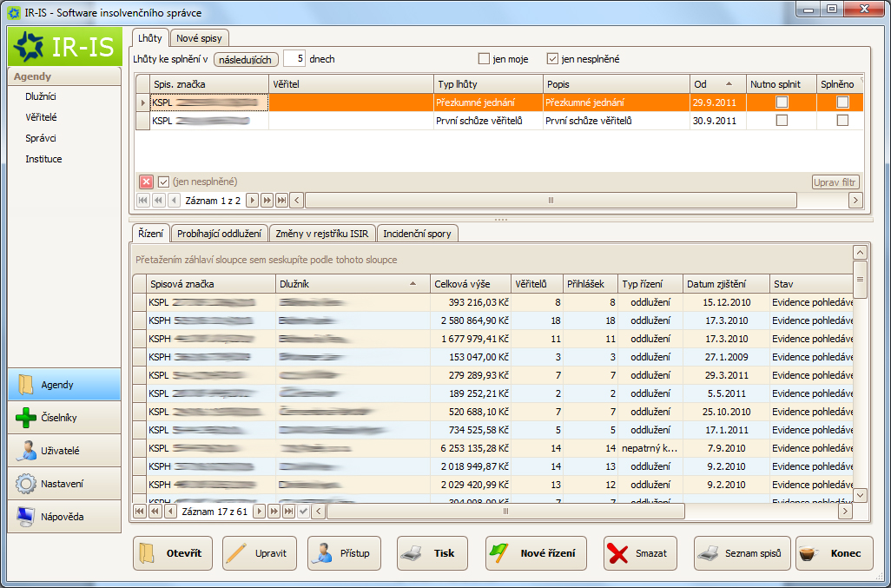Go to the Uživatelé section
Image resolution: width=891 pixels, height=588 pixels.
point(64,451)
